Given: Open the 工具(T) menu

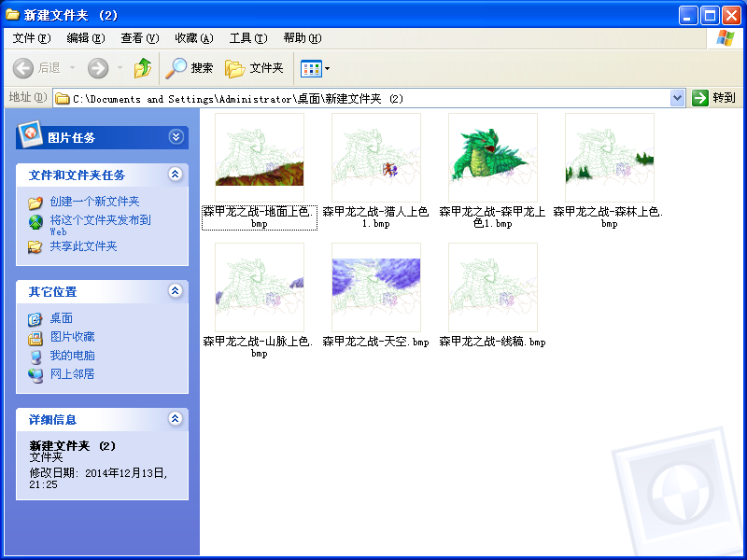Looking at the screenshot, I should coord(248,38).
